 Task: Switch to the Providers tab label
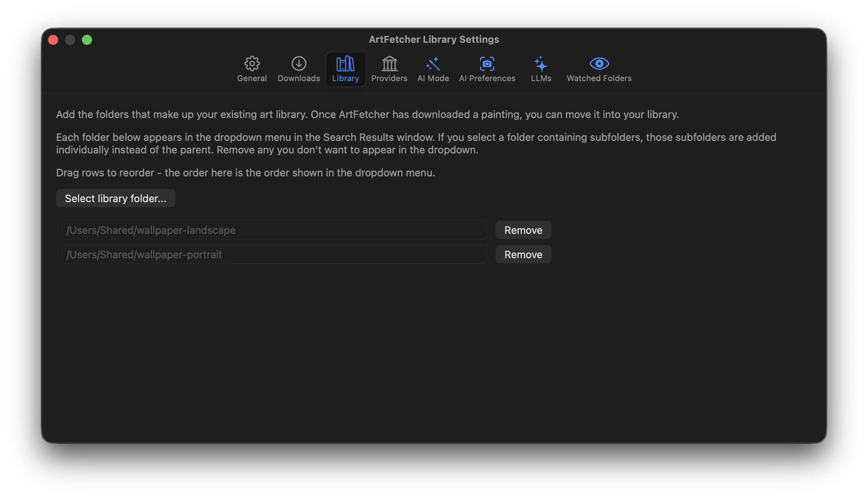point(389,78)
